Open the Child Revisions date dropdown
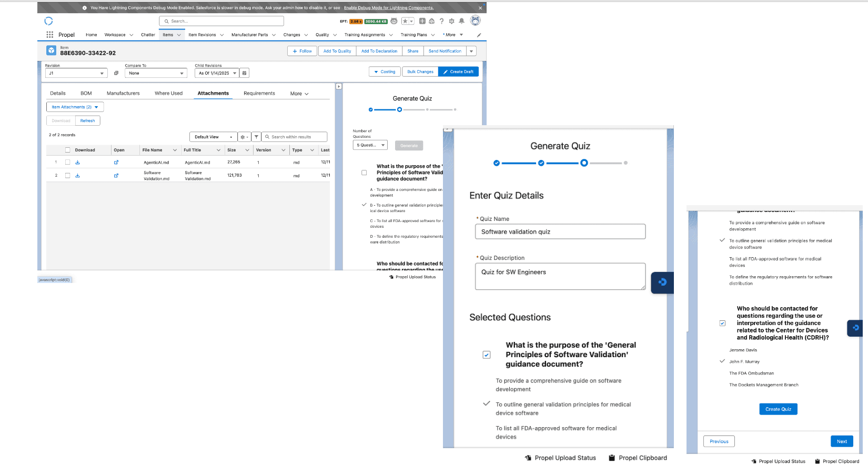This screenshot has height=475, width=868. 217,73
